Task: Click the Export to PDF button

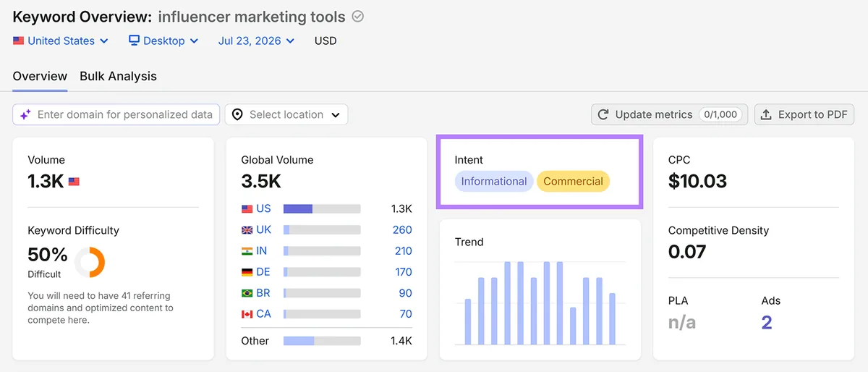Action: [x=804, y=114]
